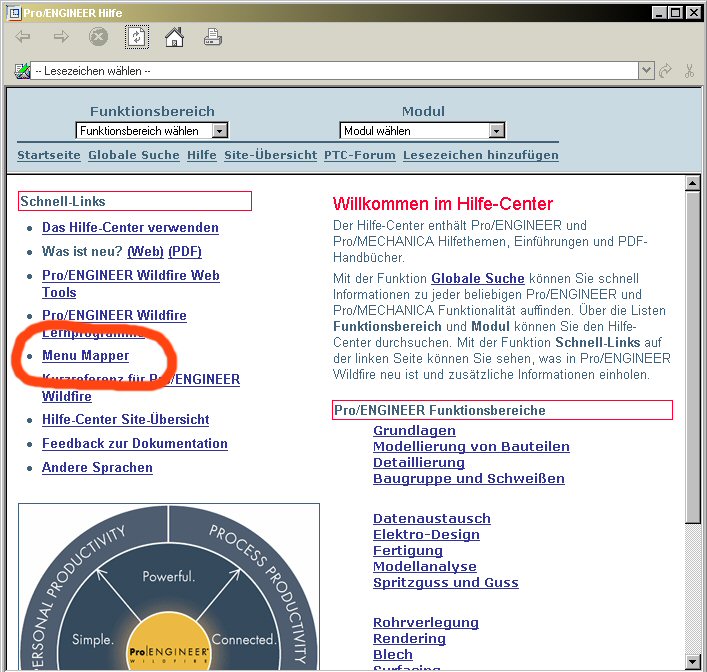Open the Modellanalyse link
This screenshot has height=672, width=707.
point(425,566)
